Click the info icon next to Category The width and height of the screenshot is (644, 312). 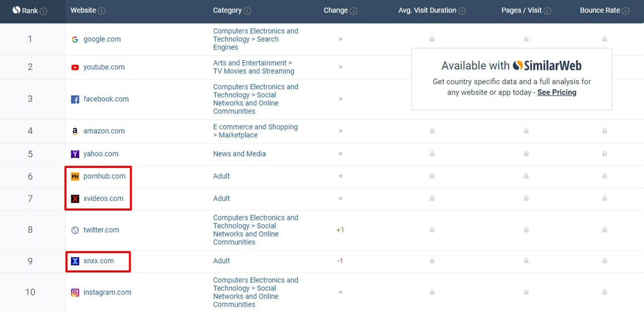[x=248, y=11]
